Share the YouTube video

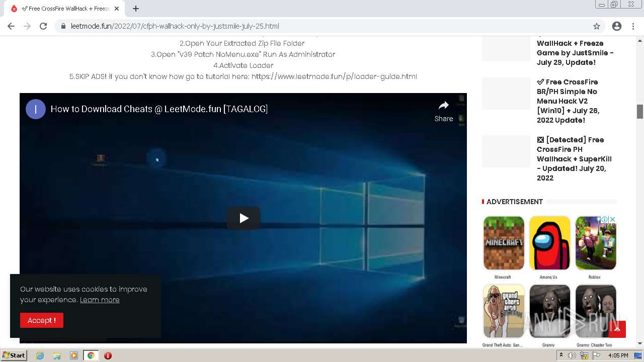point(443,111)
